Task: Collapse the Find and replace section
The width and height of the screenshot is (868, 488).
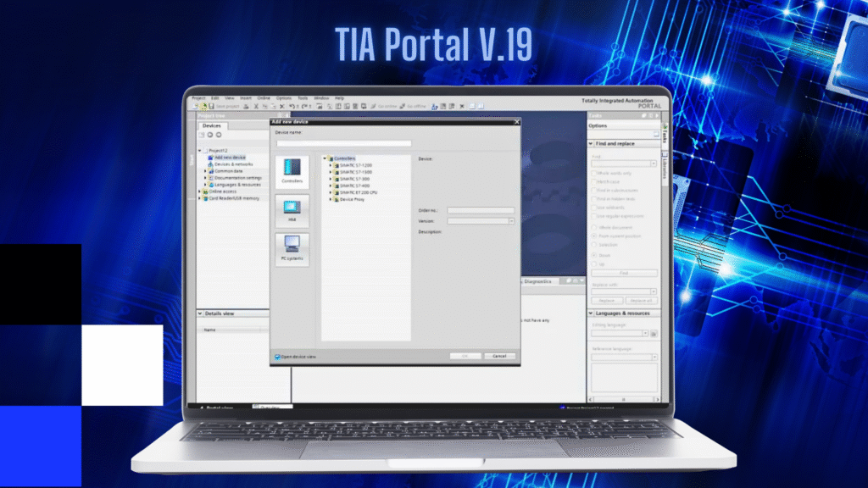Action: point(592,144)
